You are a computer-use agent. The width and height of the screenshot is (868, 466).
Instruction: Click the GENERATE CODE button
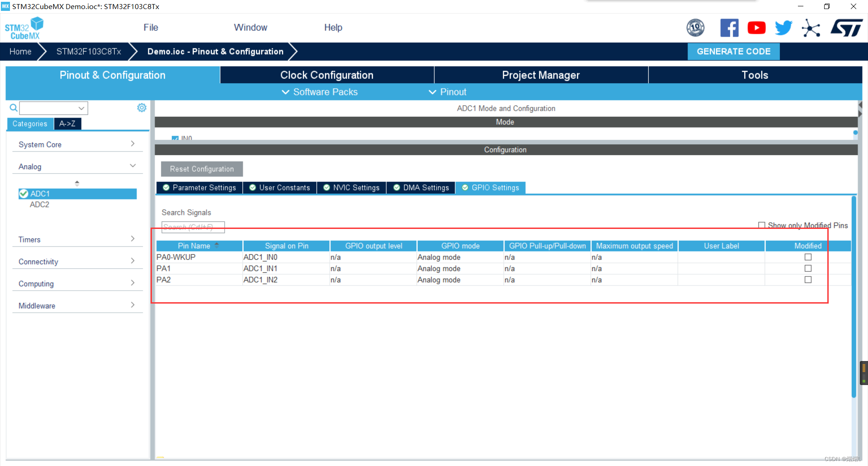pos(733,52)
